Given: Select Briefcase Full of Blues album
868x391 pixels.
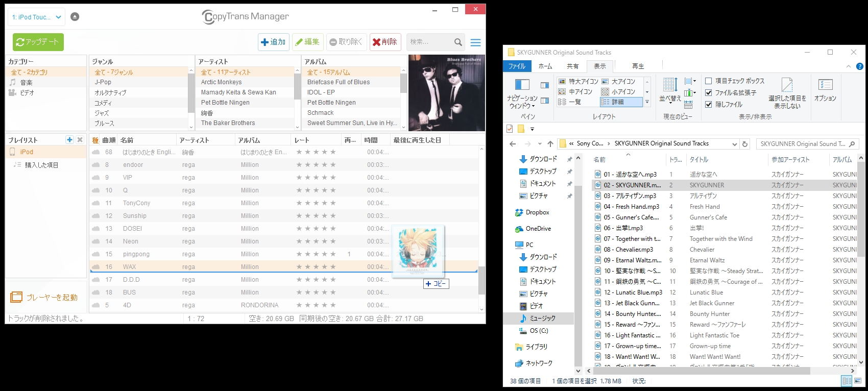Looking at the screenshot, I should click(339, 82).
